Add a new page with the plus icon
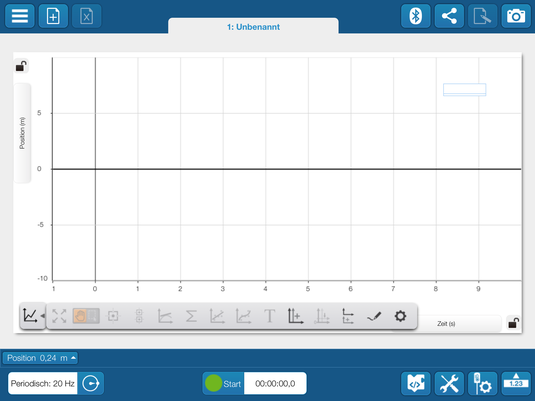This screenshot has height=401, width=535. click(x=53, y=16)
